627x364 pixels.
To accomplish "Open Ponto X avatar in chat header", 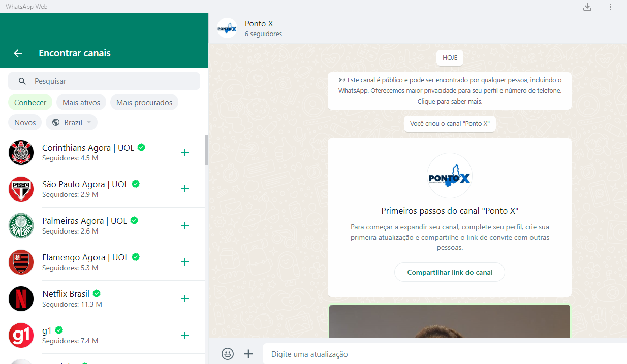I will click(x=227, y=28).
